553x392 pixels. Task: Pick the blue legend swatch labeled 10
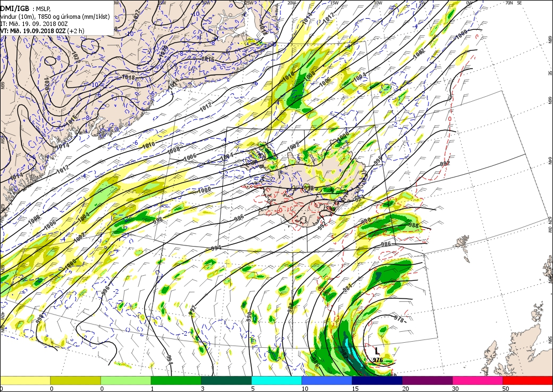(x=327, y=380)
